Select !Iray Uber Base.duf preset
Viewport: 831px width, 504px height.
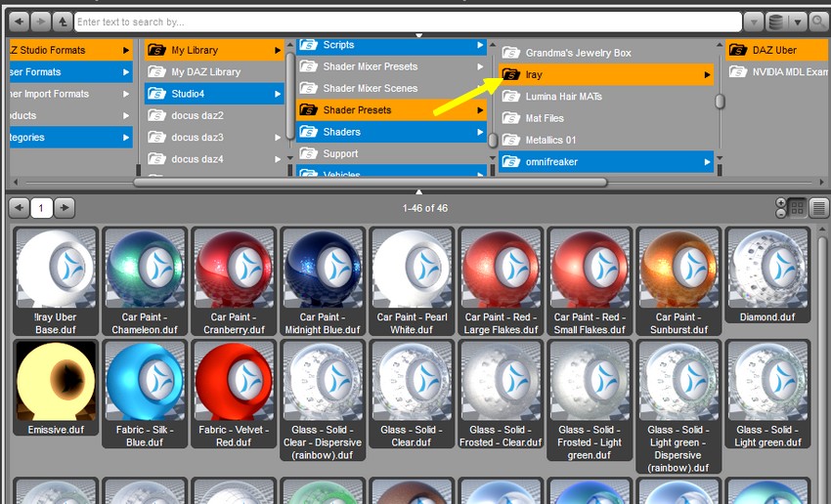pyautogui.click(x=56, y=280)
